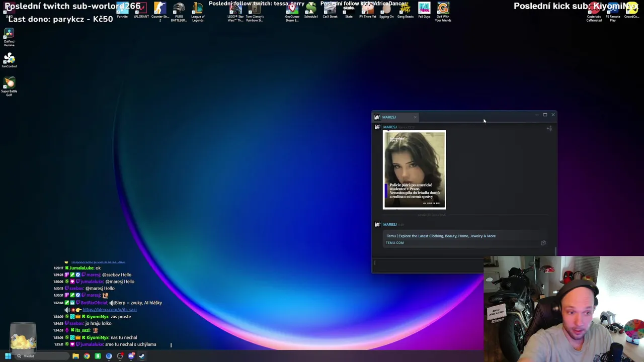Open the Fortnite desktop shortcut

122,10
